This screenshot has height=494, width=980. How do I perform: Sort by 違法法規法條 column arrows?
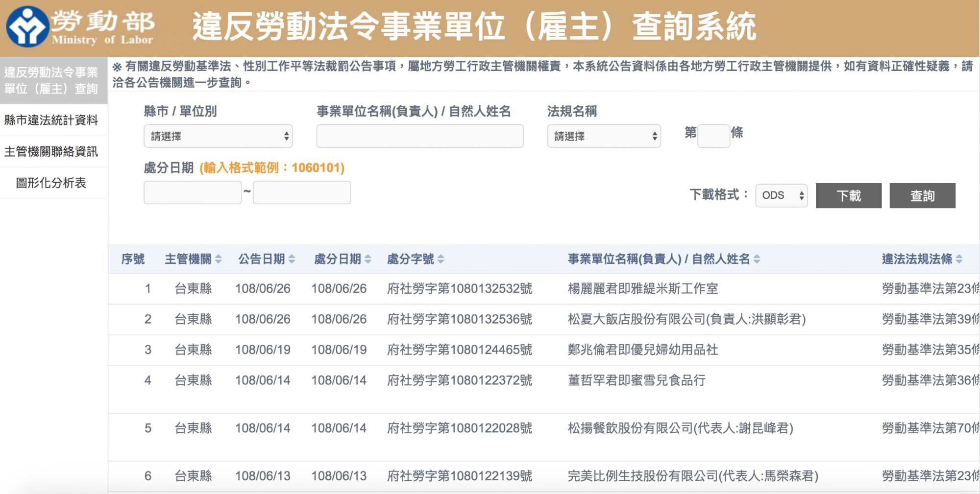(x=959, y=259)
